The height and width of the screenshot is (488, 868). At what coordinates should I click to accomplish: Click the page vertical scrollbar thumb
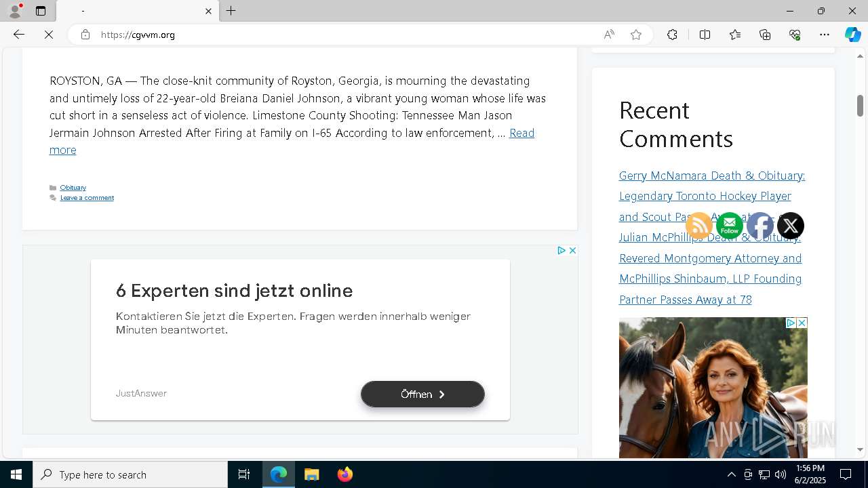pos(860,106)
